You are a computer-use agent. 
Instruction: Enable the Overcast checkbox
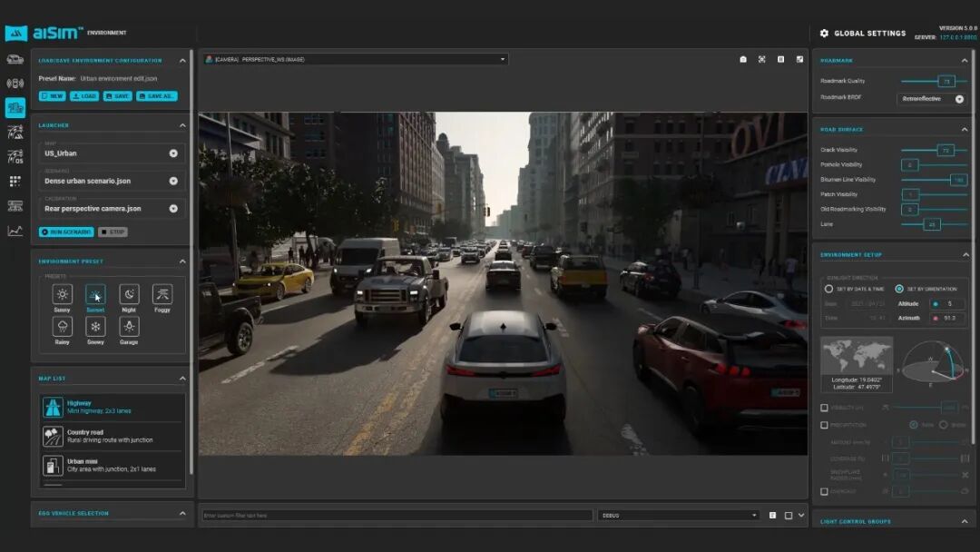pos(824,492)
